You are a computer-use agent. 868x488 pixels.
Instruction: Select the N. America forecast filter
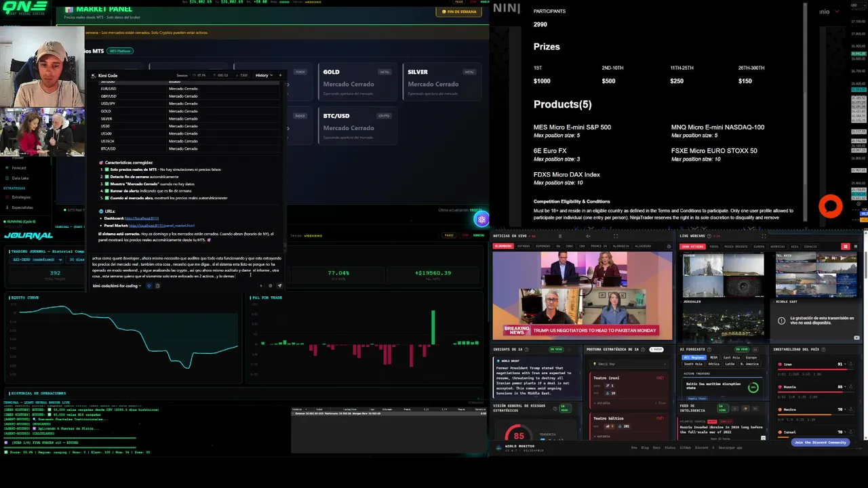[749, 364]
